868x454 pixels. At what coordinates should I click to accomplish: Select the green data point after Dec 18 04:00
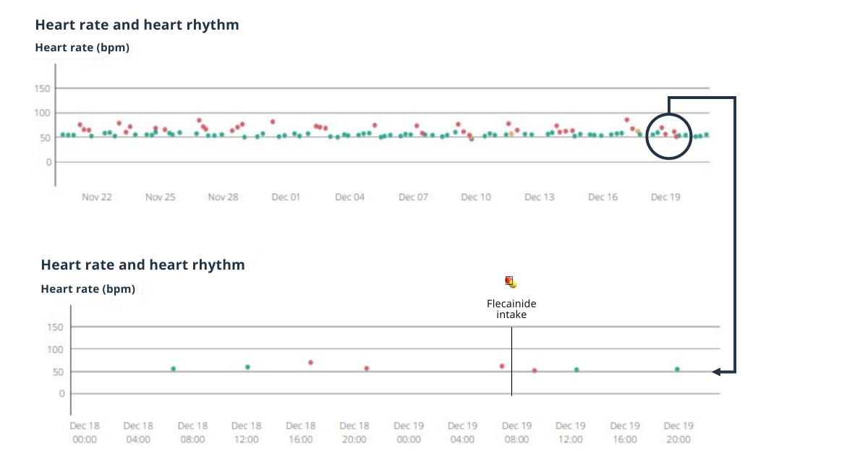point(173,369)
